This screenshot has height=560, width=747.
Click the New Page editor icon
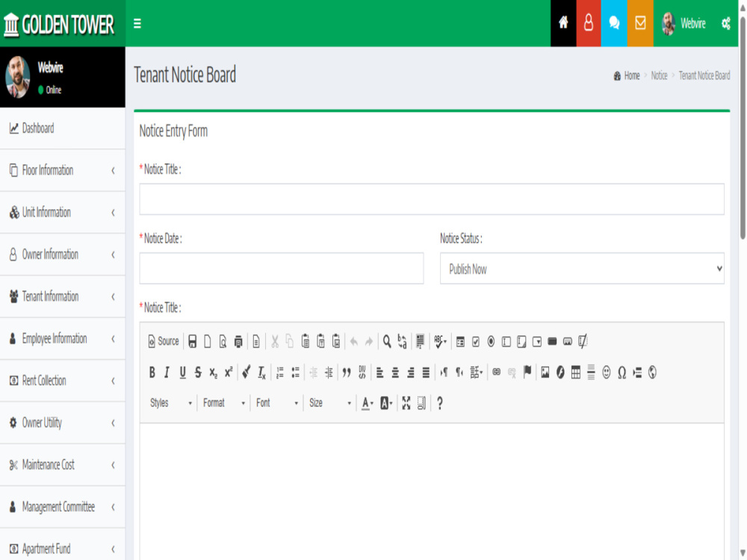click(208, 341)
